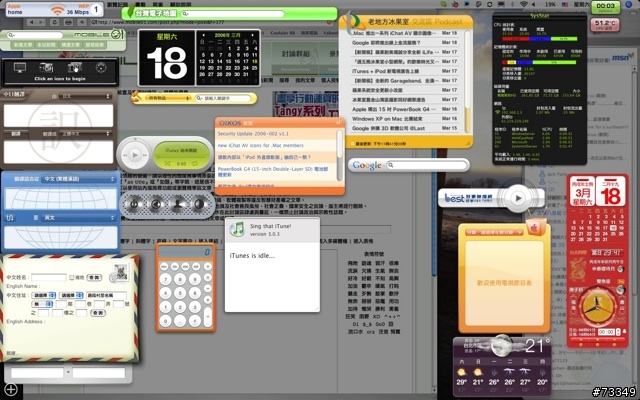This screenshot has height=400, width=640.
Task: Click the half-moon knob on the metal widget
Action: [x=199, y=204]
